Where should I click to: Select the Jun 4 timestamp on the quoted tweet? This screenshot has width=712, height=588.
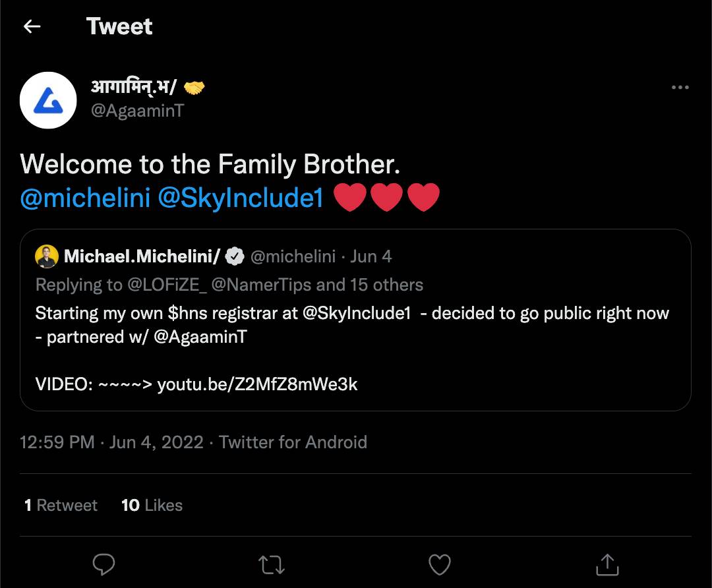click(x=371, y=256)
